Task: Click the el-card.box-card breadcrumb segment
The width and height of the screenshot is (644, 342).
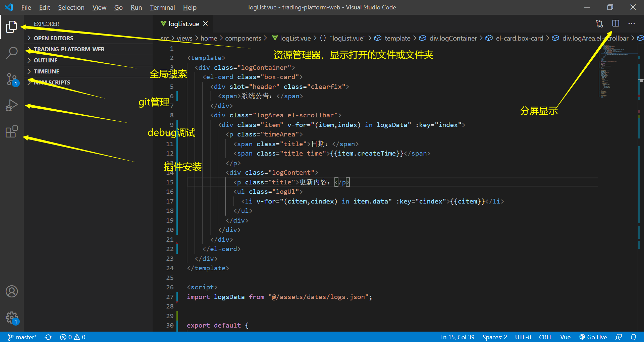Action: (520, 38)
